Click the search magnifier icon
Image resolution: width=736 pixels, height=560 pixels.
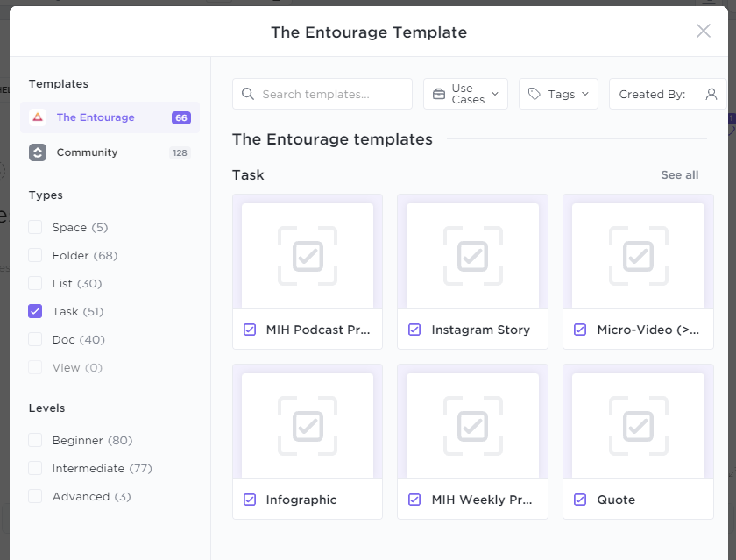[x=248, y=94]
